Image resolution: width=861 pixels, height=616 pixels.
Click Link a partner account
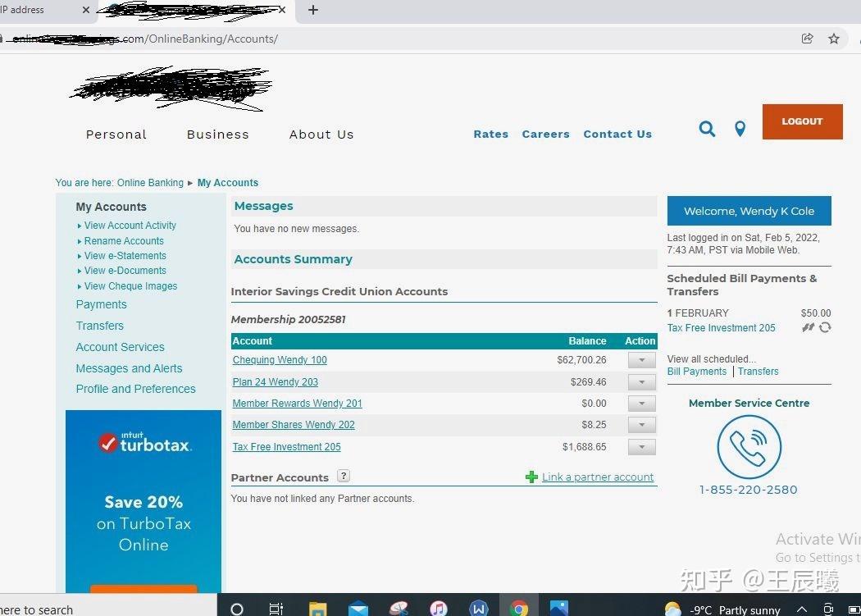pyautogui.click(x=598, y=477)
